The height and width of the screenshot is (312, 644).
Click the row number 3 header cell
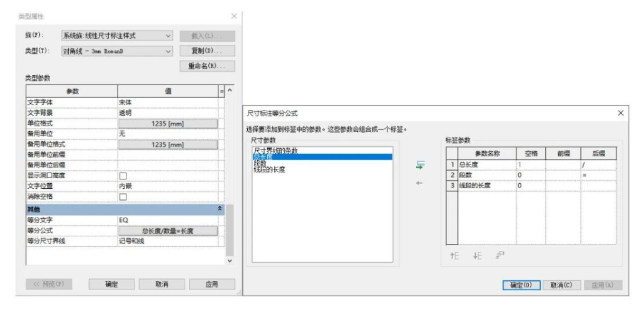(452, 186)
